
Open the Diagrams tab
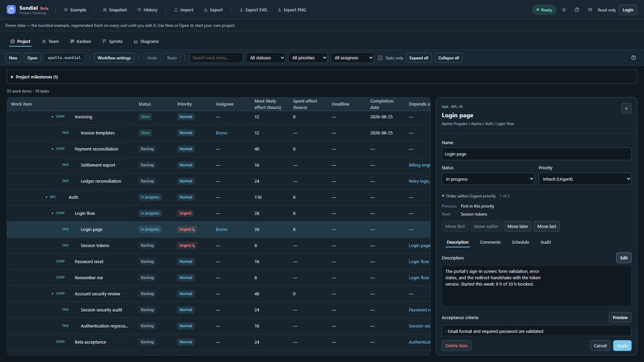[x=146, y=41]
